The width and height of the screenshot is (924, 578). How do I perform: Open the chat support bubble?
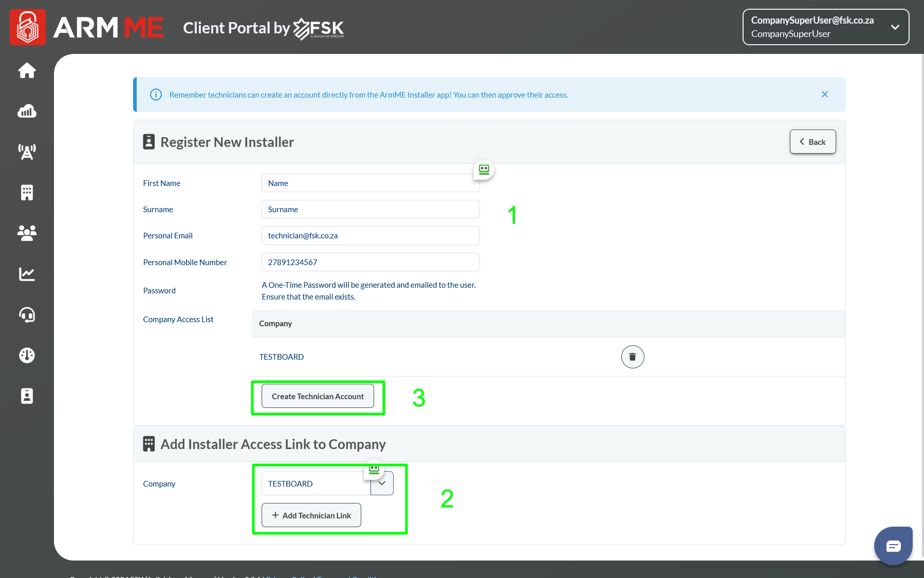click(x=893, y=546)
